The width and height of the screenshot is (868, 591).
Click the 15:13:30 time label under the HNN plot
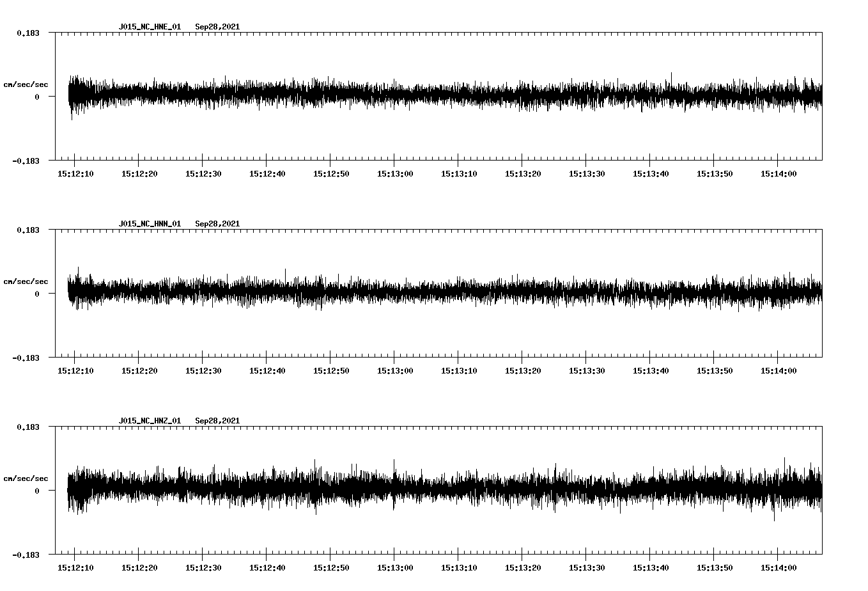pyautogui.click(x=587, y=370)
